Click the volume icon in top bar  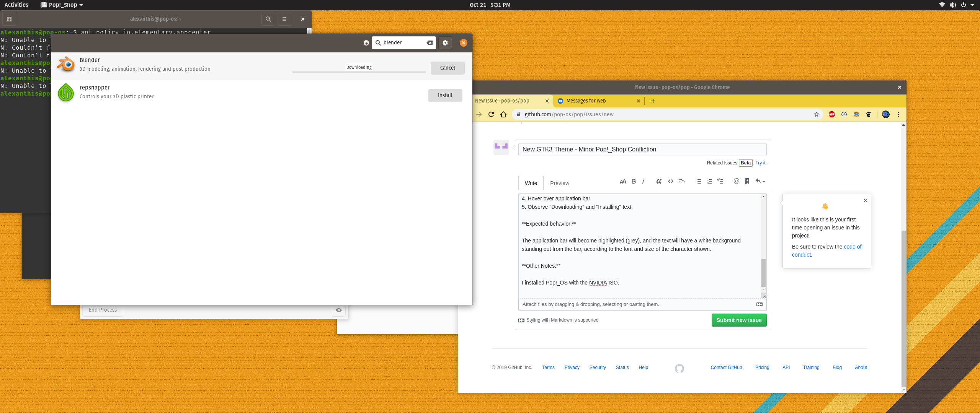tap(953, 5)
